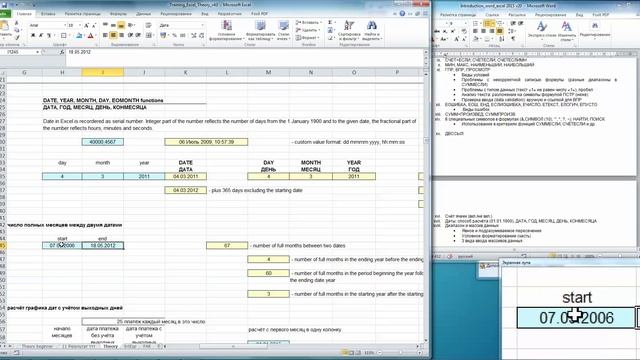The height and width of the screenshot is (360, 640).
Task: Click the Line spacing icon in Word
Action: click(512, 31)
